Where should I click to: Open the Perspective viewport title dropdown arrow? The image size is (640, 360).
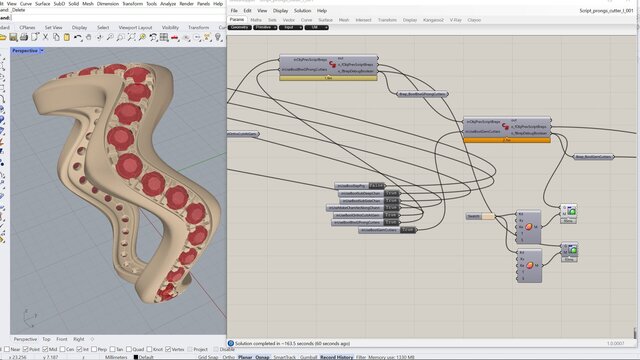(x=42, y=51)
